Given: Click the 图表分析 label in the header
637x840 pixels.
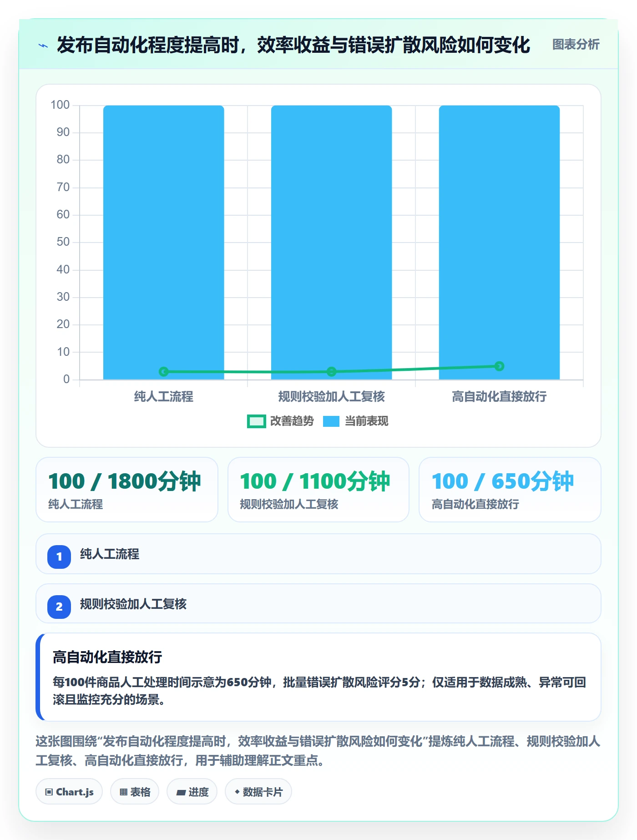Looking at the screenshot, I should click(x=576, y=45).
